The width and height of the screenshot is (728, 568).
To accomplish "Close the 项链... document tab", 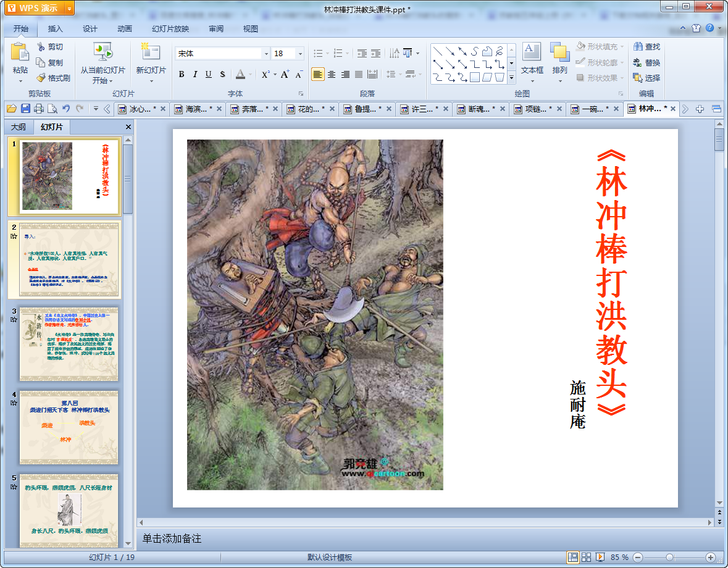I will pos(559,109).
